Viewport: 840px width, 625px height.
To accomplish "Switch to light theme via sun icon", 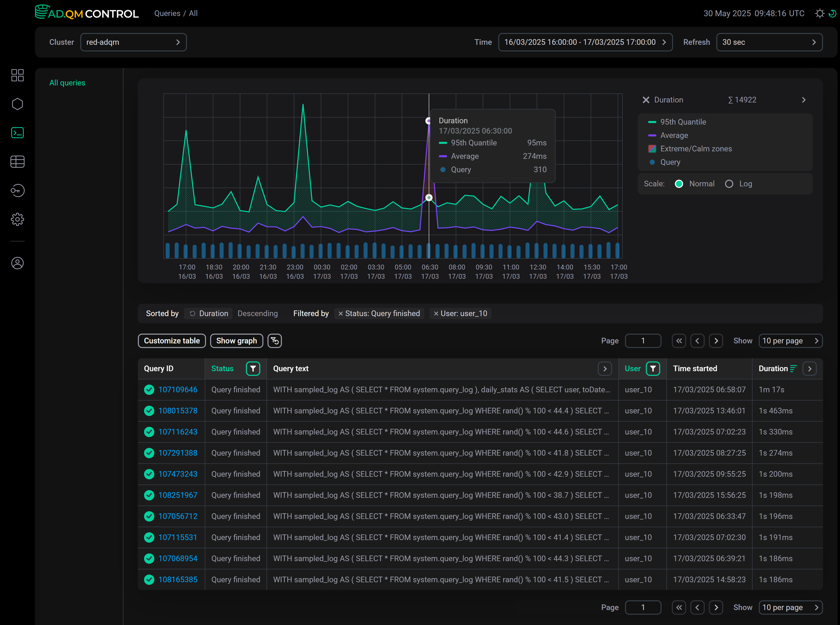I will [820, 13].
